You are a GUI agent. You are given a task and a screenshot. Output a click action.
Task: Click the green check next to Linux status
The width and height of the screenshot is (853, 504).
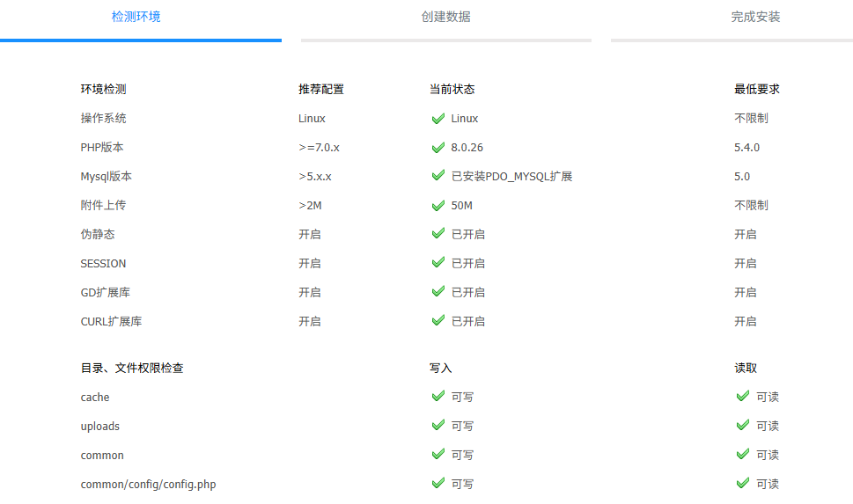(x=438, y=118)
